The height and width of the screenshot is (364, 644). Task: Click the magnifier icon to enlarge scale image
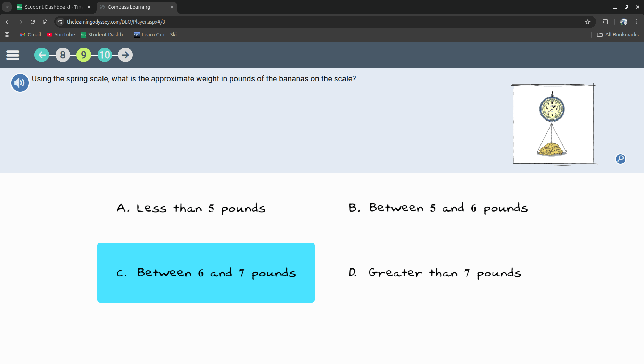tap(620, 159)
